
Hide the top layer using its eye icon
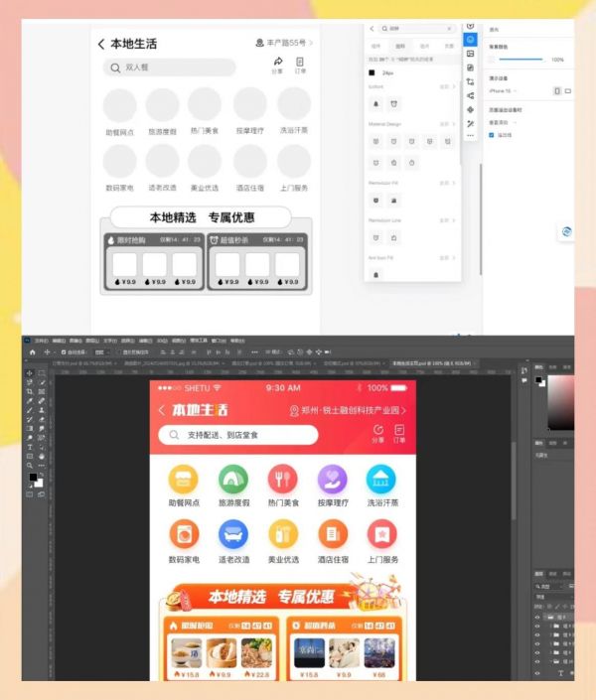(537, 618)
